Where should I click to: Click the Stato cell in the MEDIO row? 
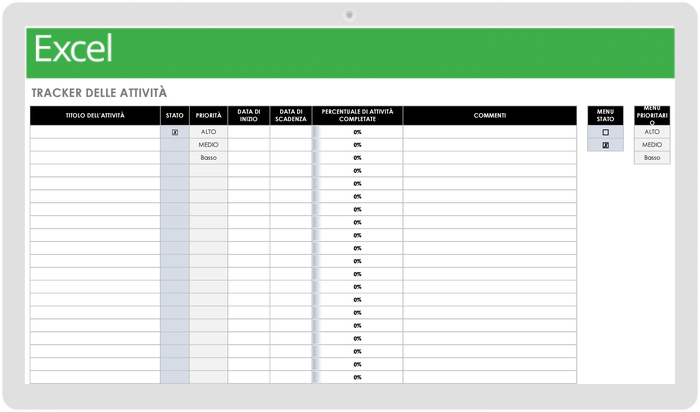tap(175, 145)
